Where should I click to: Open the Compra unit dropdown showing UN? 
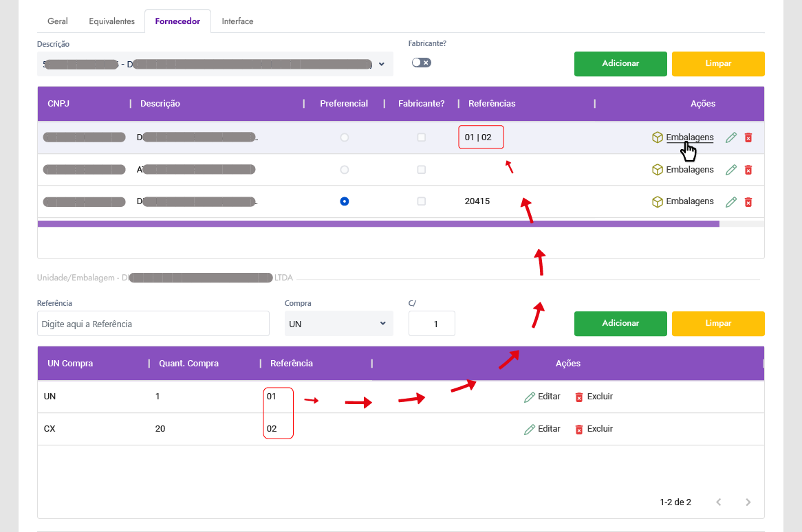coord(338,324)
